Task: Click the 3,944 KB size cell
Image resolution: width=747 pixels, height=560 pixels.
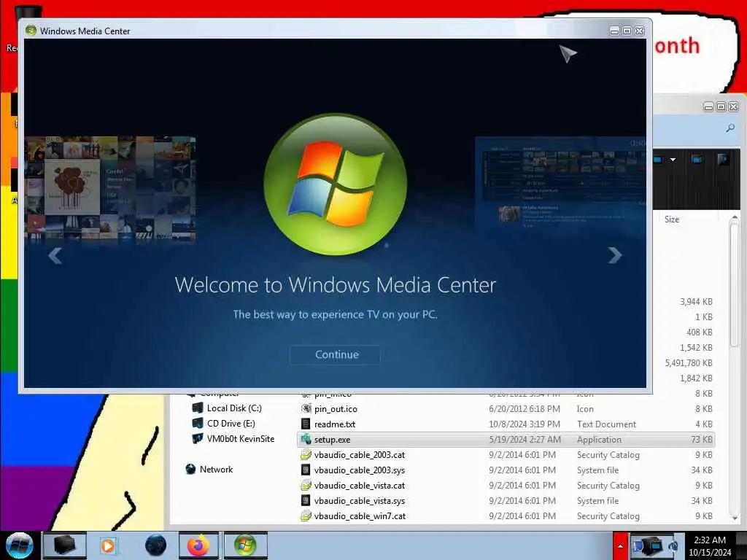Action: 696,301
